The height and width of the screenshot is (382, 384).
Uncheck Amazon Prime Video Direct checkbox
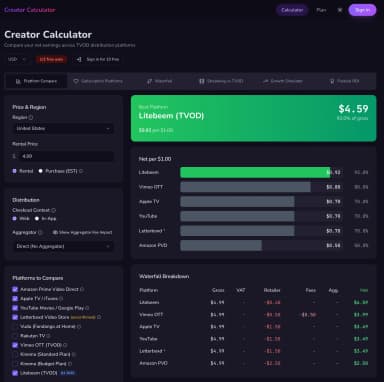[x=15, y=289]
